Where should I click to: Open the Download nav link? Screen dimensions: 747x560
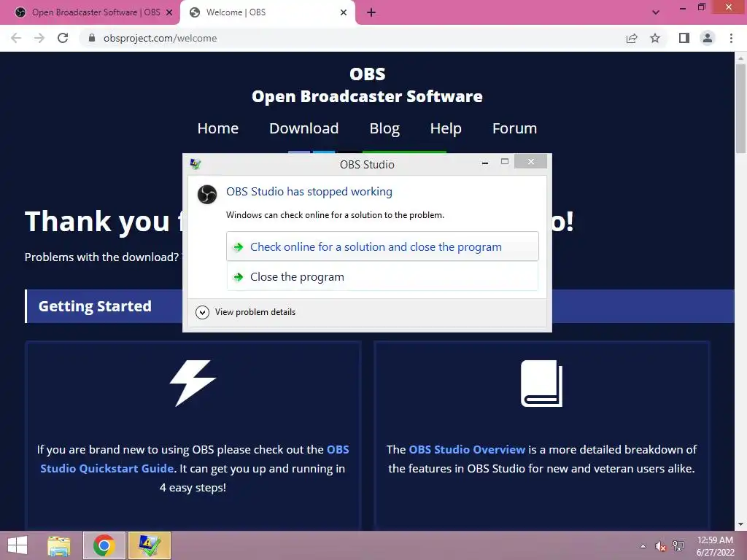click(x=304, y=128)
